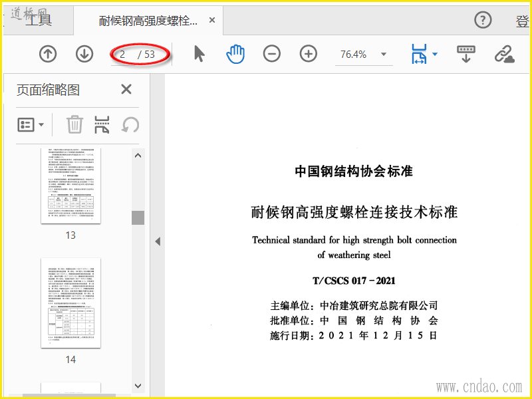The width and height of the screenshot is (532, 399).
Task: Click the insert/extract pages icon
Action: point(102,124)
